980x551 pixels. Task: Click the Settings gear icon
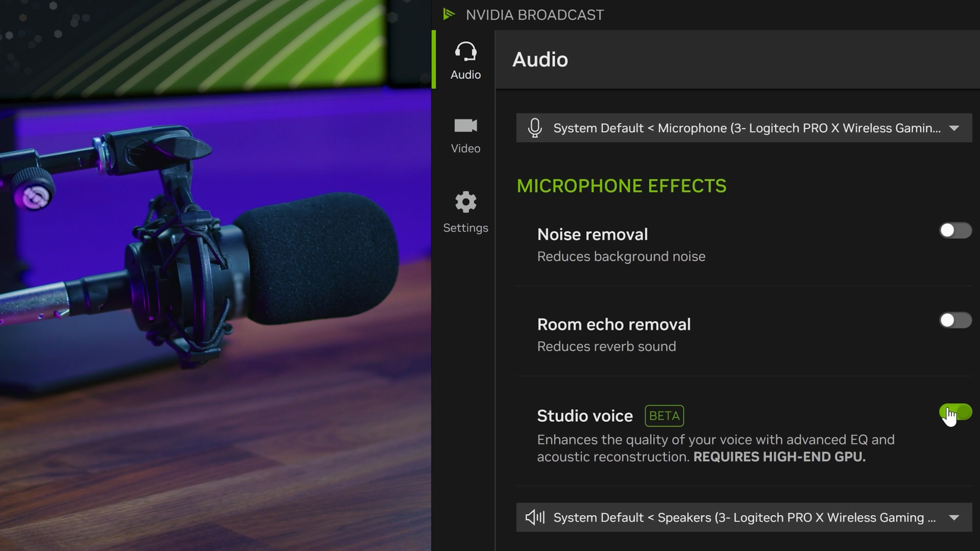coord(465,202)
